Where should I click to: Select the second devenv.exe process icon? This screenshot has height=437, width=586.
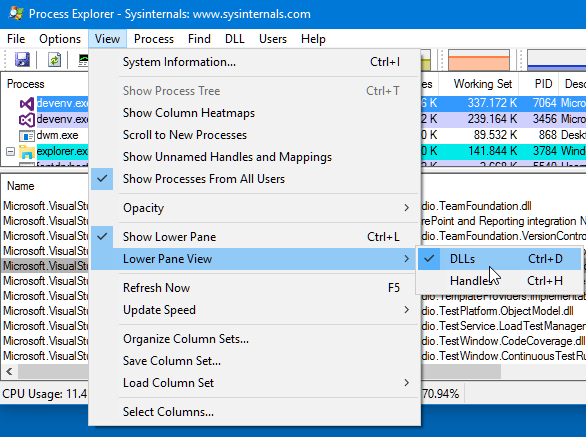[27, 119]
